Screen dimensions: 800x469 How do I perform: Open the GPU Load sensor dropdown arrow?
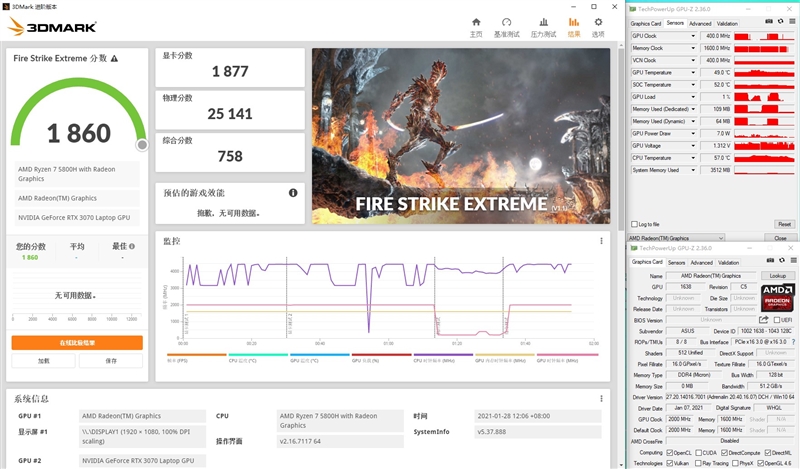[693, 97]
